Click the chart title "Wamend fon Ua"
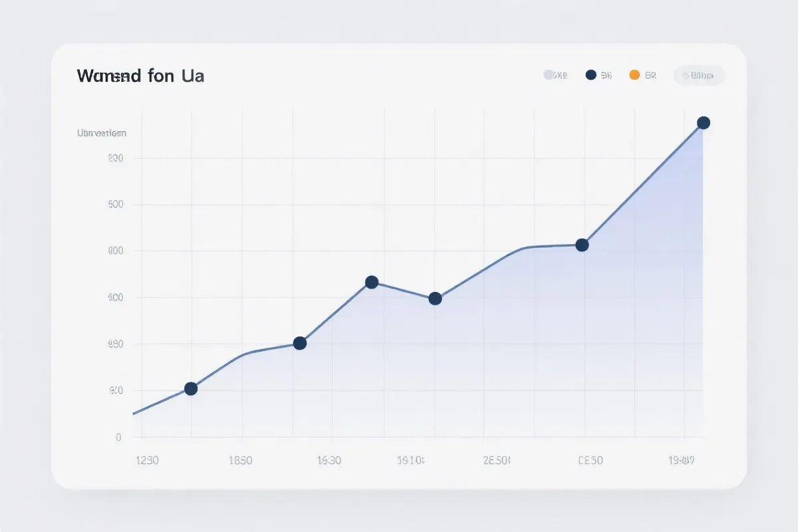Image resolution: width=798 pixels, height=532 pixels. (x=140, y=76)
